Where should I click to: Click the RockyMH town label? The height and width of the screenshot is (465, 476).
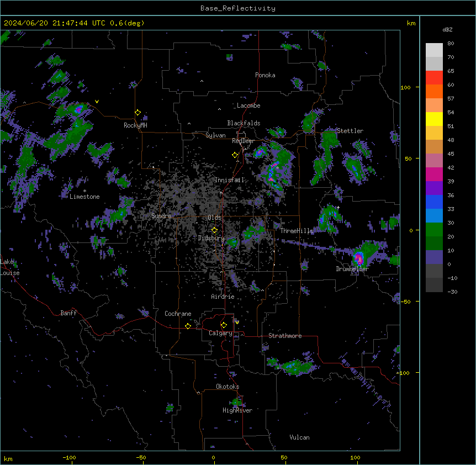(135, 125)
